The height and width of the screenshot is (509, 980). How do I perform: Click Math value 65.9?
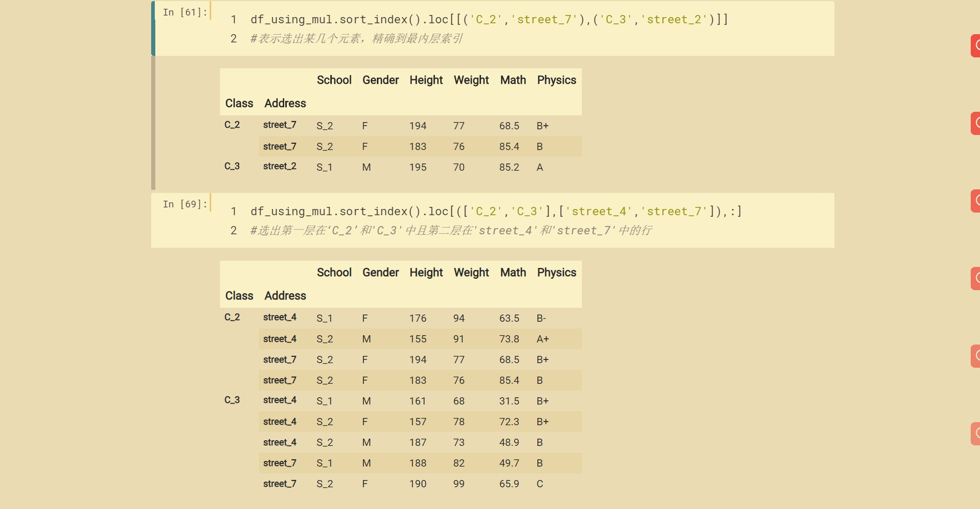pyautogui.click(x=509, y=484)
